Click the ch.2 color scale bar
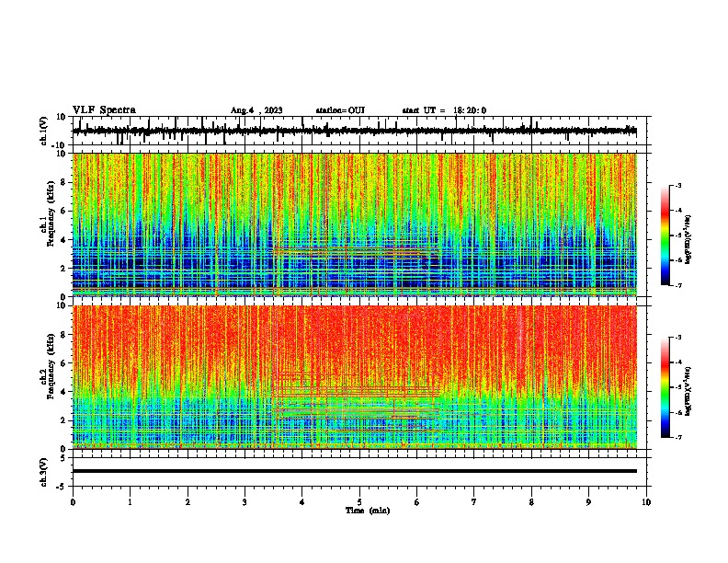 click(x=665, y=387)
